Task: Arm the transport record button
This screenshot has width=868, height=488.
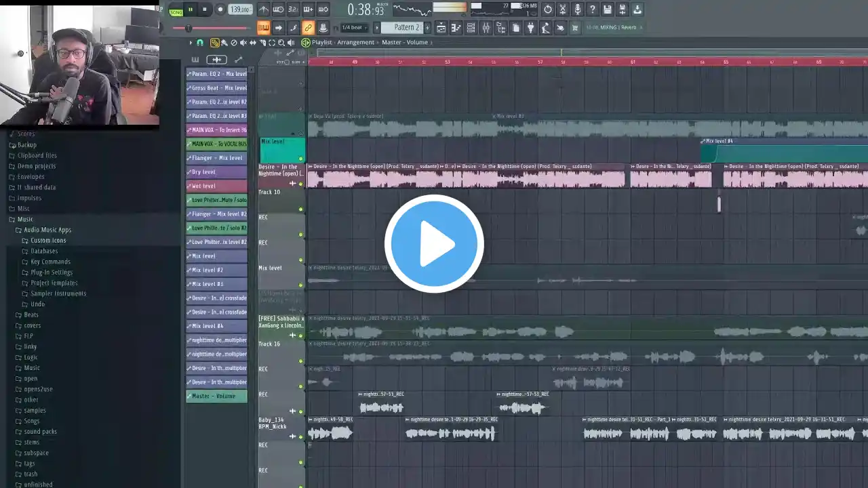Action: pyautogui.click(x=220, y=9)
